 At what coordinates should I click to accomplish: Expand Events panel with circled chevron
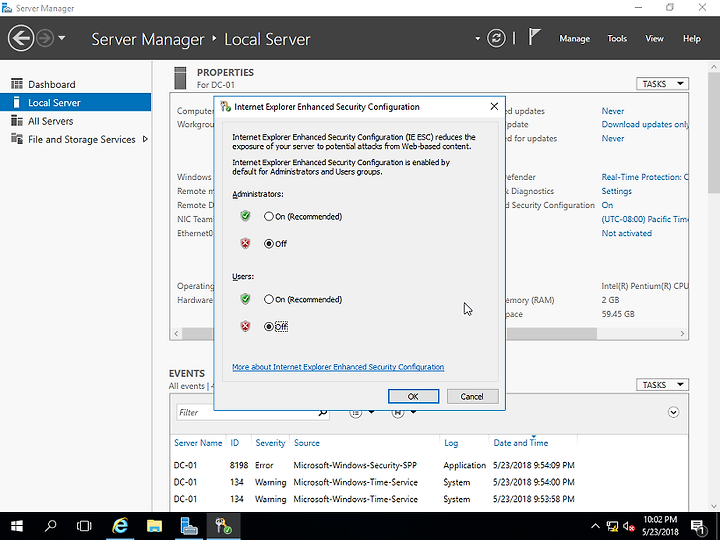click(673, 412)
